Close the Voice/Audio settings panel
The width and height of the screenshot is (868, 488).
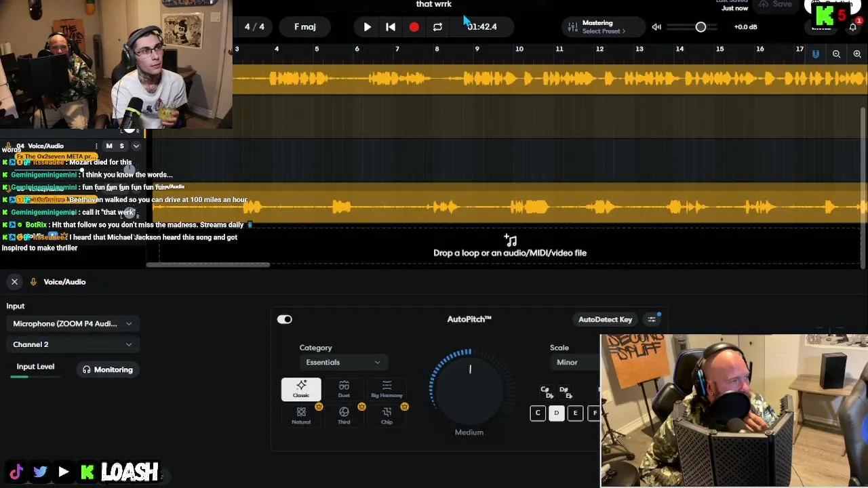click(14, 281)
